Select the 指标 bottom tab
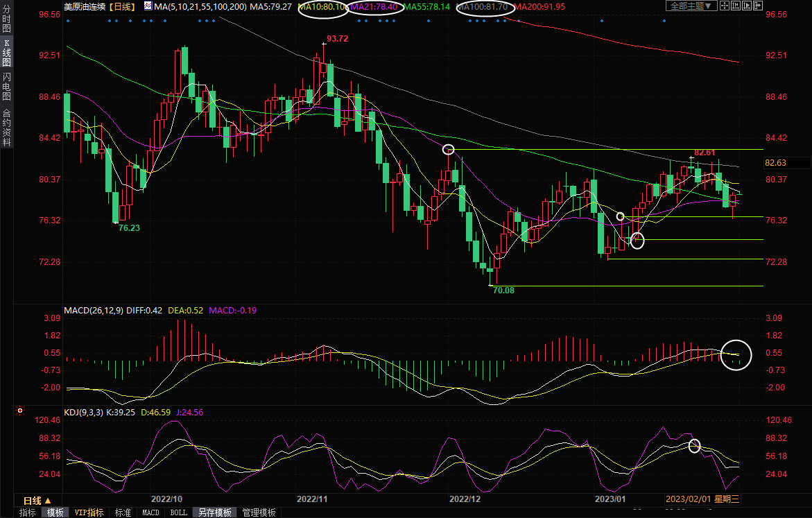 pos(28,513)
